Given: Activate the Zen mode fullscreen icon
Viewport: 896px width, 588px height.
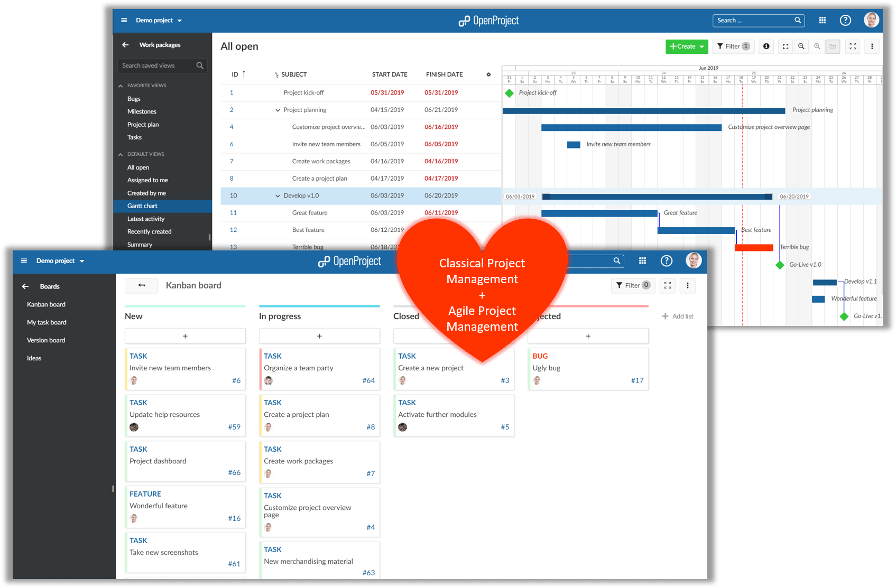Looking at the screenshot, I should tap(853, 46).
